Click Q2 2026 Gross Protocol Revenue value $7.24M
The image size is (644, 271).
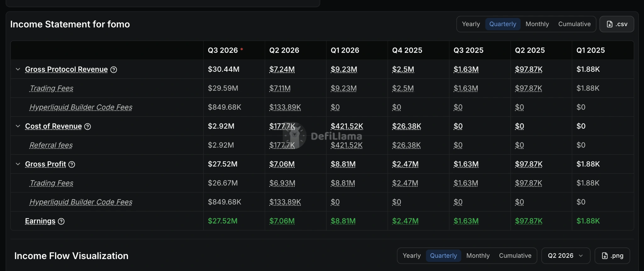(282, 69)
